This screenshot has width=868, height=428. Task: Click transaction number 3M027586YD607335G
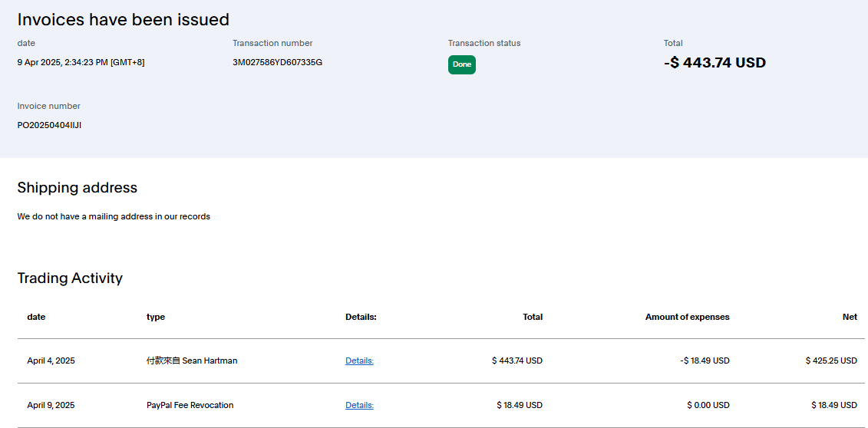pyautogui.click(x=277, y=62)
